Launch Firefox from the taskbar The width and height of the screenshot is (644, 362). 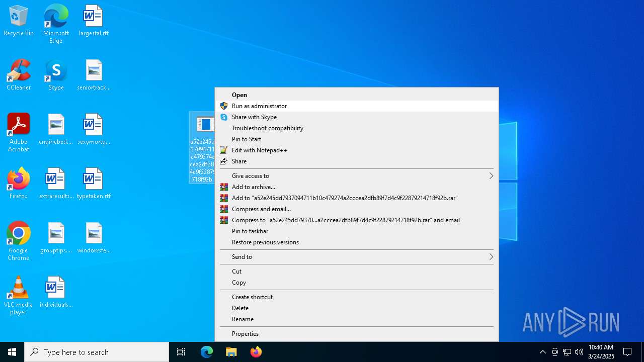[x=256, y=352]
